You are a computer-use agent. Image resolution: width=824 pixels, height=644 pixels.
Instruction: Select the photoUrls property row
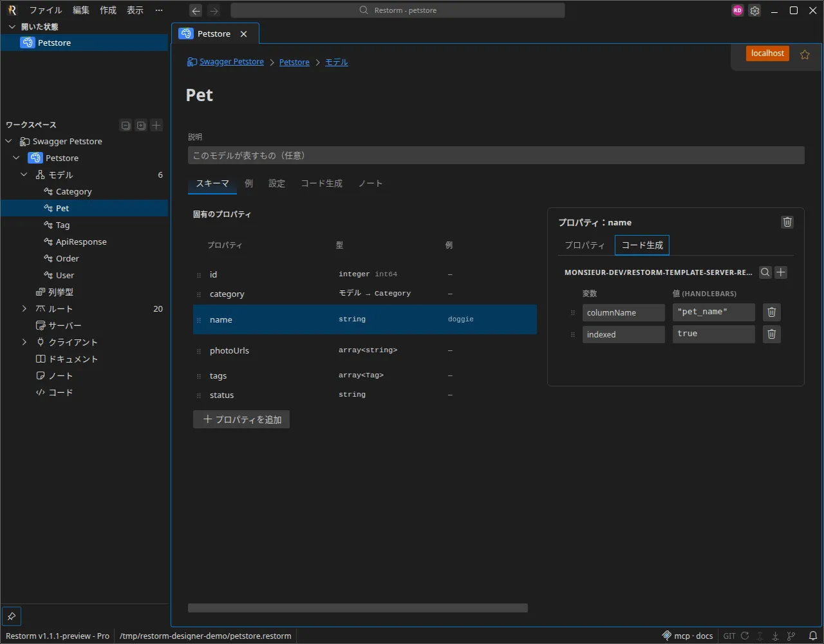365,351
